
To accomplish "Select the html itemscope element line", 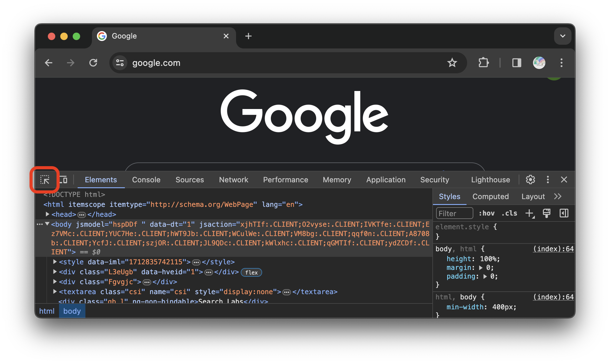I will point(173,204).
